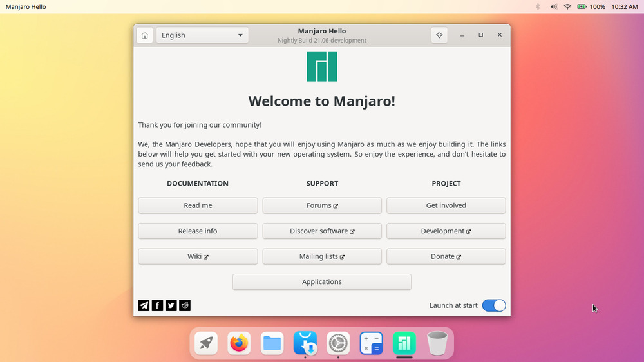
Task: Click the Nightly Build 21.06-development subtitle
Action: [x=322, y=41]
